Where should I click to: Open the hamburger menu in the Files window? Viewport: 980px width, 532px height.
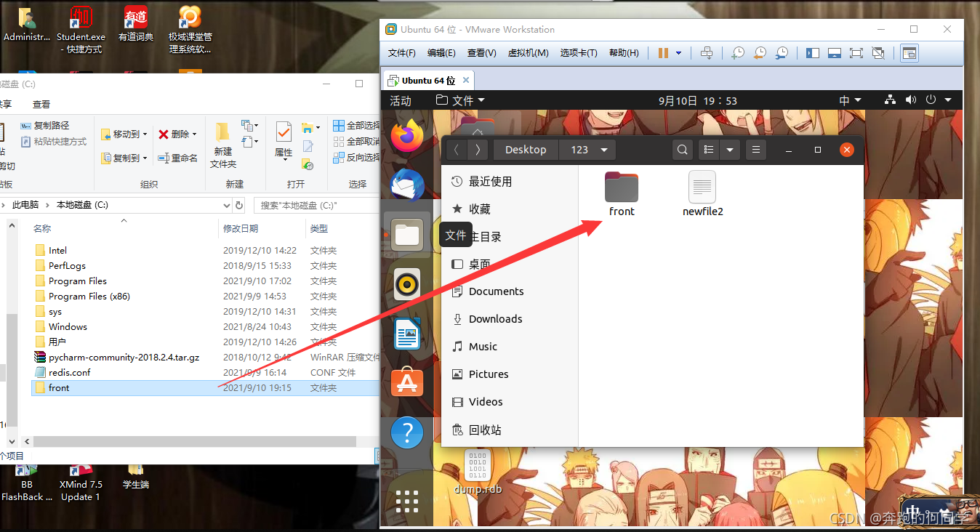(756, 150)
